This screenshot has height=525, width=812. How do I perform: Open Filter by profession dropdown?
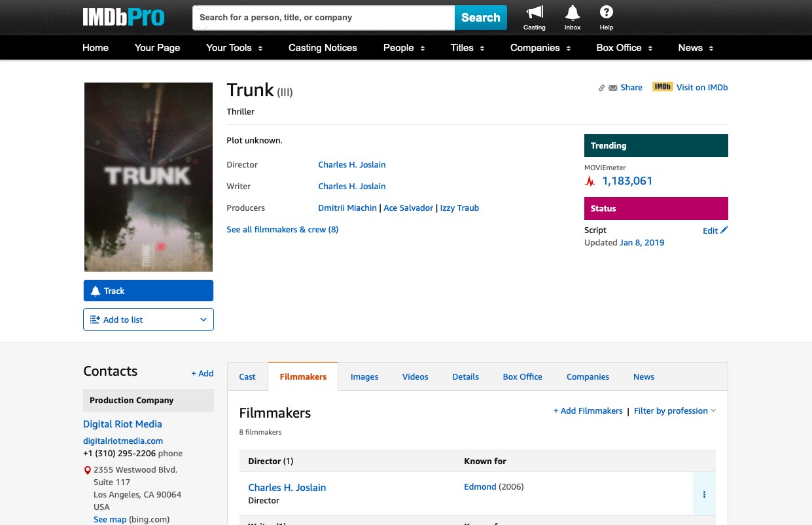coord(675,411)
